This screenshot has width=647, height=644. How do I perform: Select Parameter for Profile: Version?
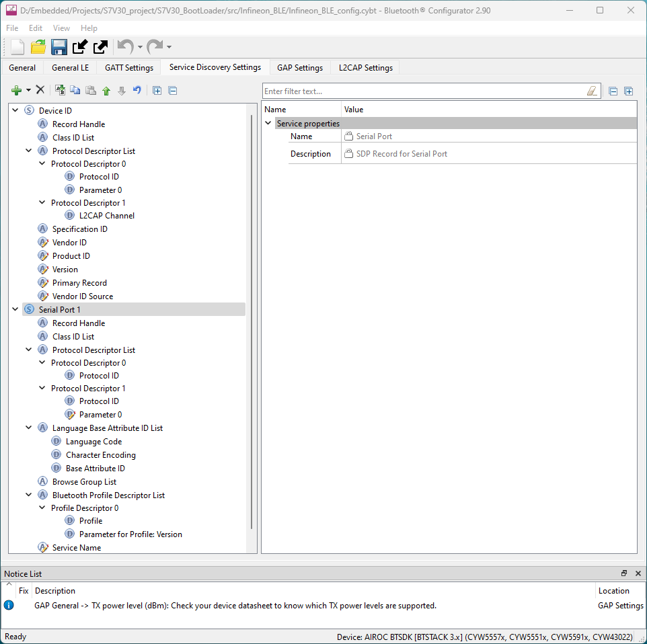click(x=130, y=534)
